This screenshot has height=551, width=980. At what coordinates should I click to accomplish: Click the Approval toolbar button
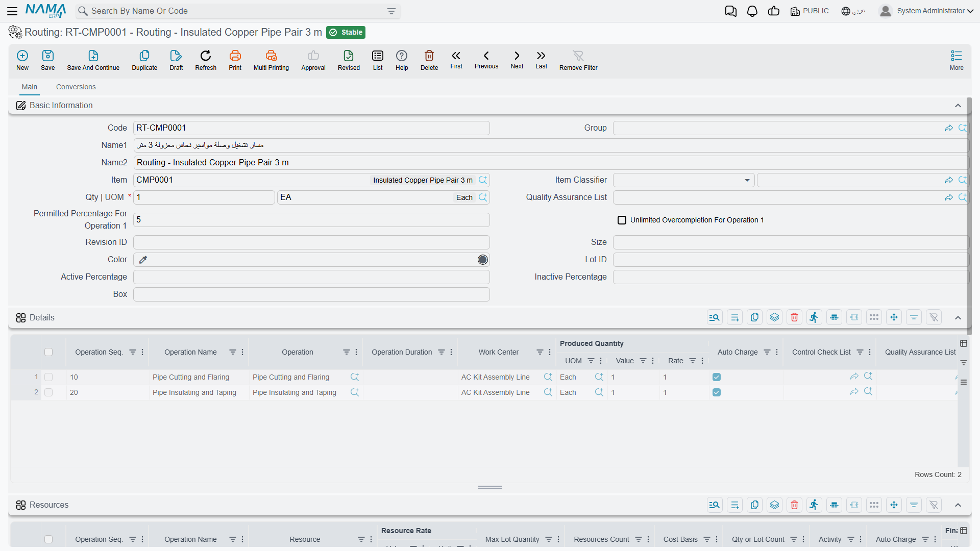pyautogui.click(x=313, y=60)
